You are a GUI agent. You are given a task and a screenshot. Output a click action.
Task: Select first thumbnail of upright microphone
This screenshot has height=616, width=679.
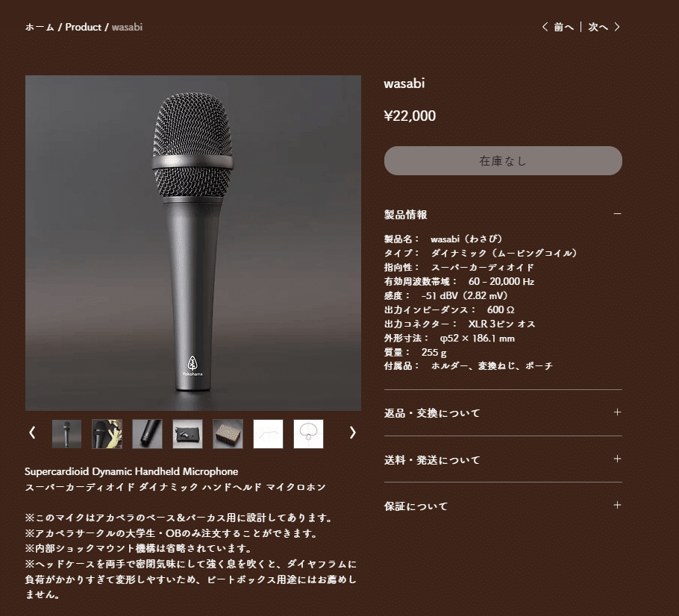point(66,434)
